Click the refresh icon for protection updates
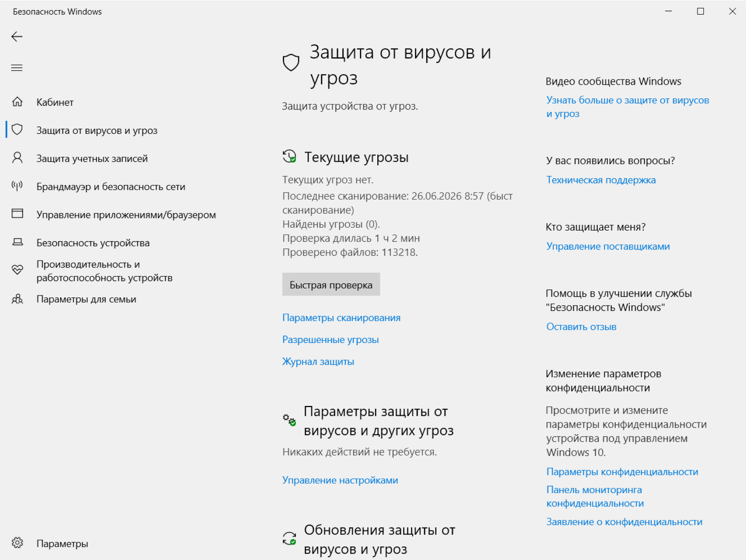This screenshot has height=560, width=746. pos(289,538)
